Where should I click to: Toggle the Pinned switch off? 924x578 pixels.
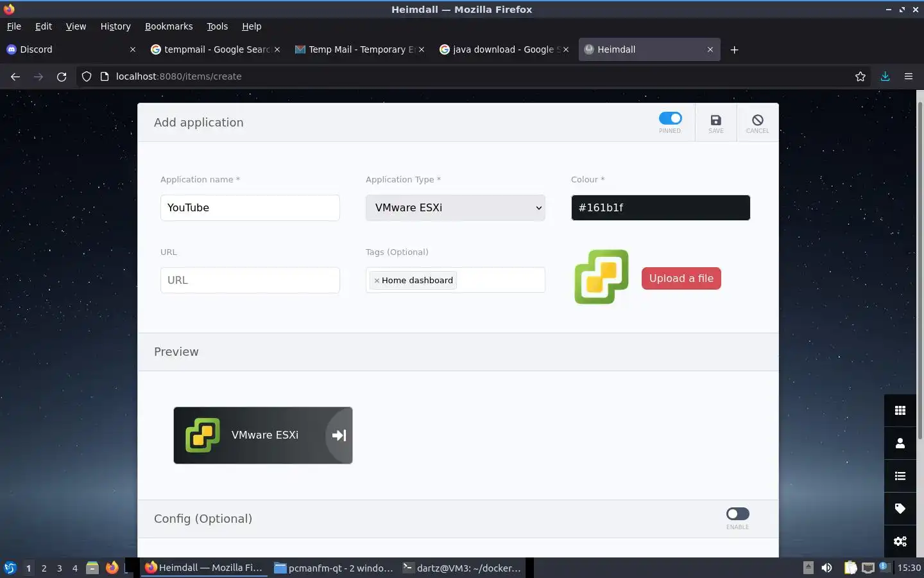tap(670, 118)
